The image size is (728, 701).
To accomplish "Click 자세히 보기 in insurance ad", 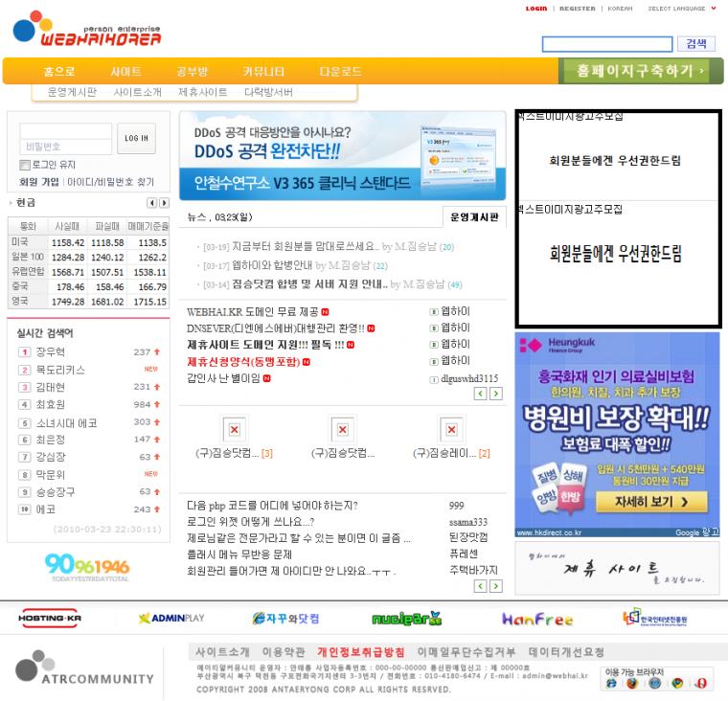I will [651, 502].
